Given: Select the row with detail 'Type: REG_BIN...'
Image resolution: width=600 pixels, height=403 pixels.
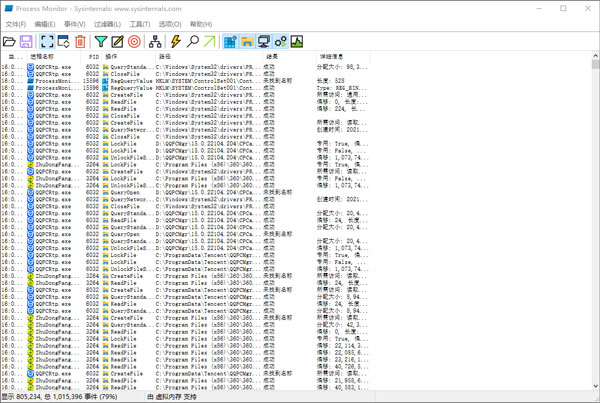Looking at the screenshot, I should 185,88.
